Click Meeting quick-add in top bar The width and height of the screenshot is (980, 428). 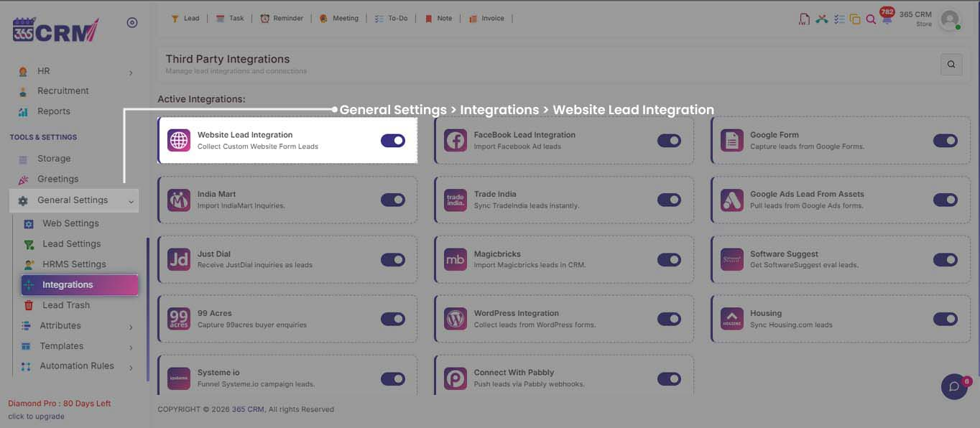point(338,19)
